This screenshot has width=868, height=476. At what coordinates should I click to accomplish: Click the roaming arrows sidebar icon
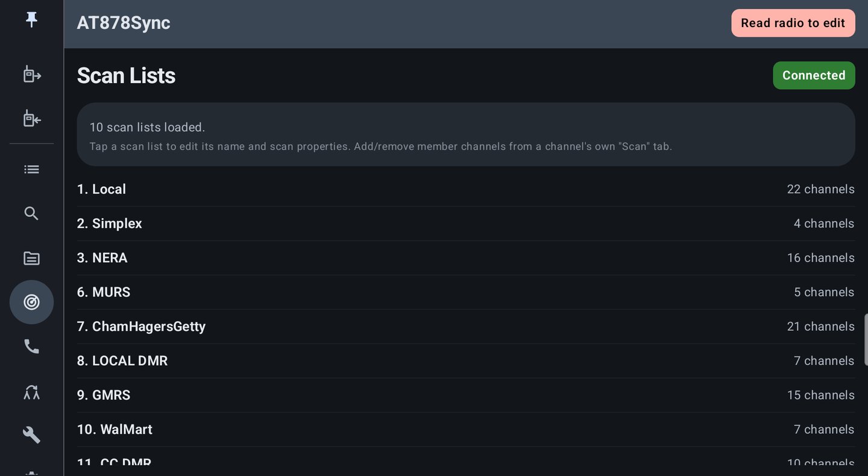point(31,392)
